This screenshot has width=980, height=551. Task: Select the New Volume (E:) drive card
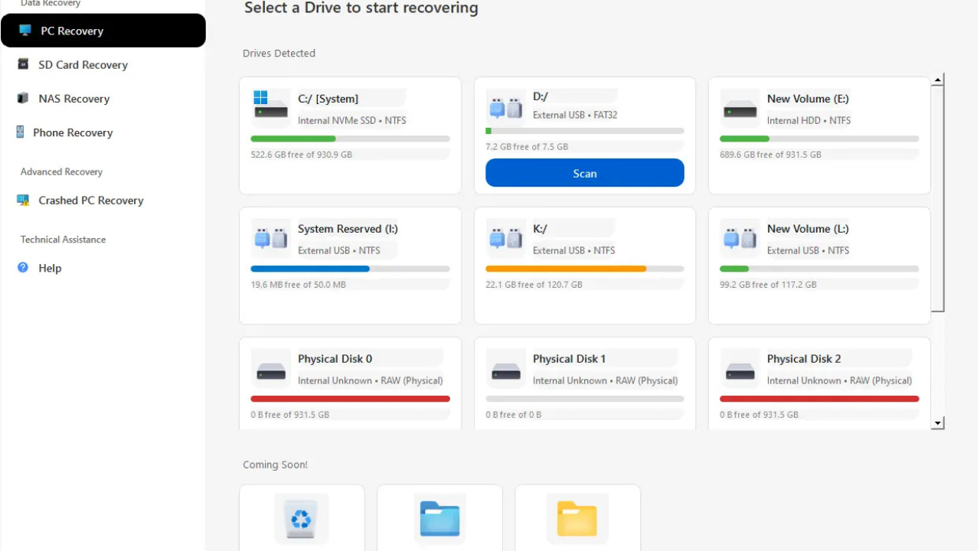[818, 135]
